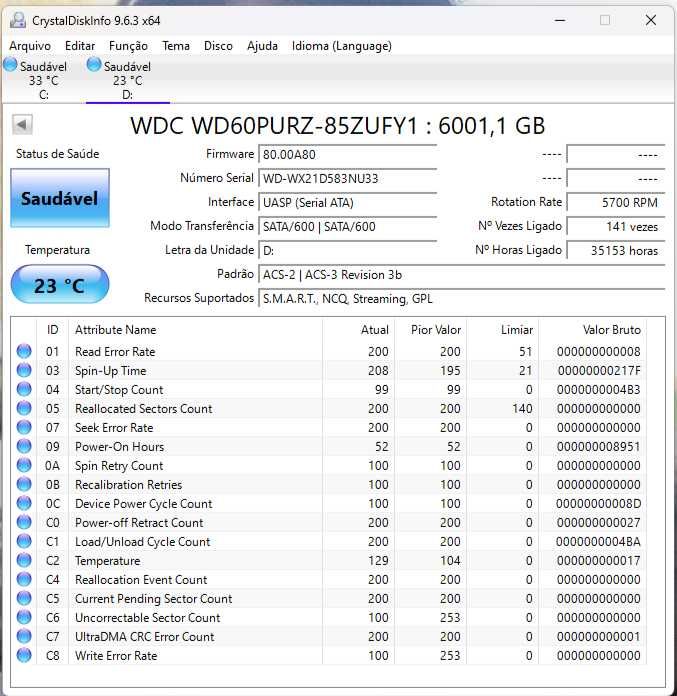Click the 23 °C temperature button
The height and width of the screenshot is (696, 677).
pos(59,285)
